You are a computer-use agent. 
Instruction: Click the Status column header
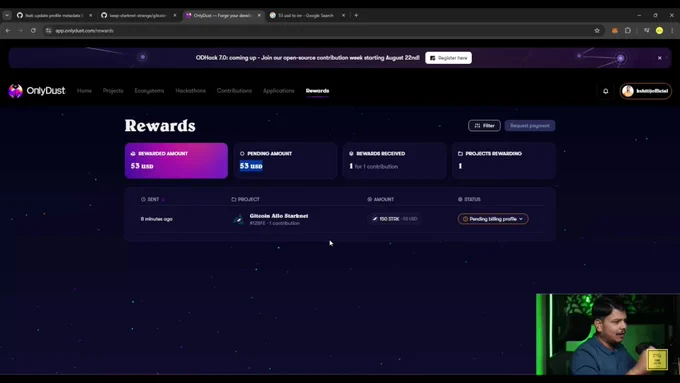[469, 199]
